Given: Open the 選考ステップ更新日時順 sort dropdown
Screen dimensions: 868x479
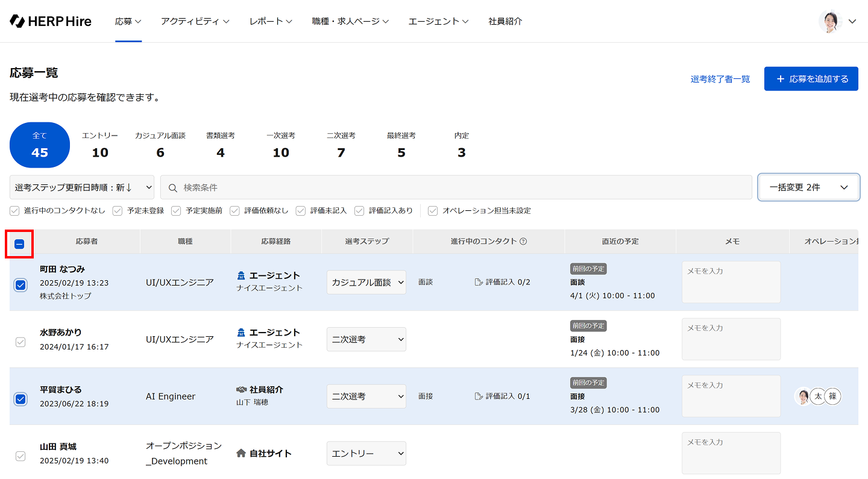Looking at the screenshot, I should coord(82,187).
